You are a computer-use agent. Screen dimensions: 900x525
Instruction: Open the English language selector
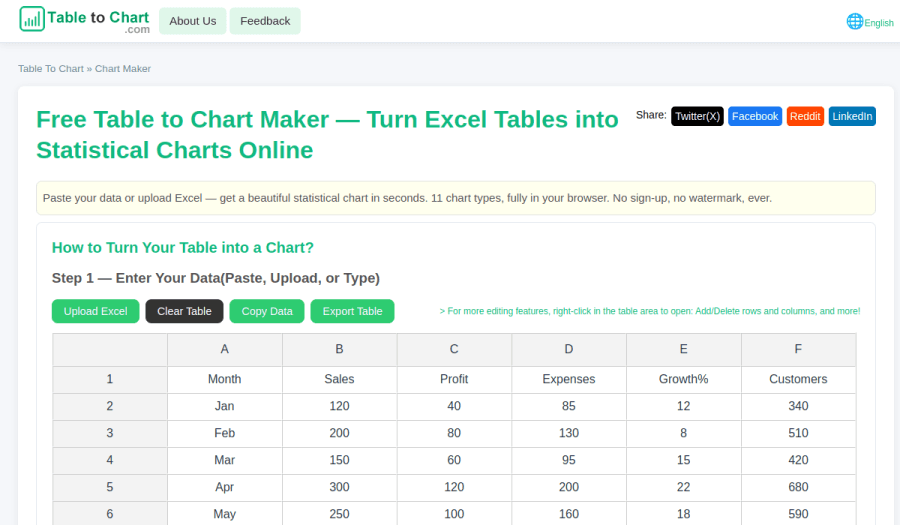[878, 23]
